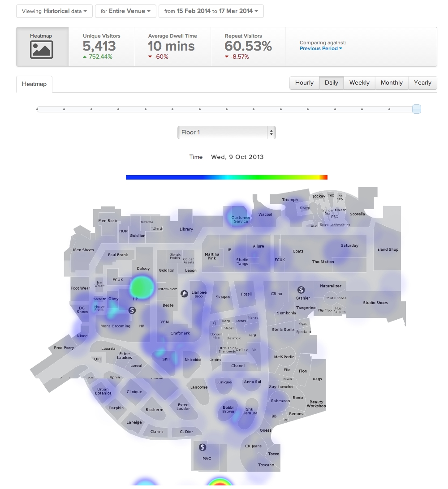Select the Stella Stella store

283,330
